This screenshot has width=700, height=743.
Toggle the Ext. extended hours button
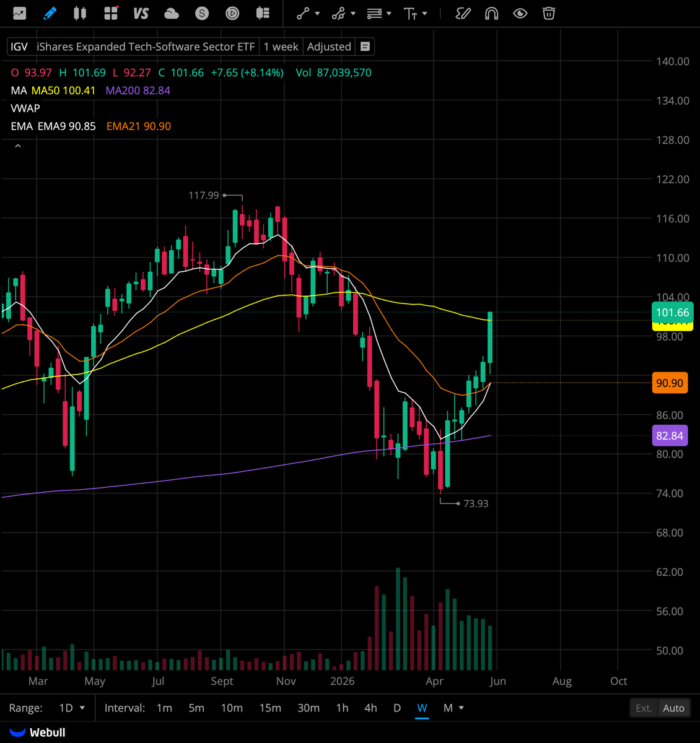pos(644,708)
